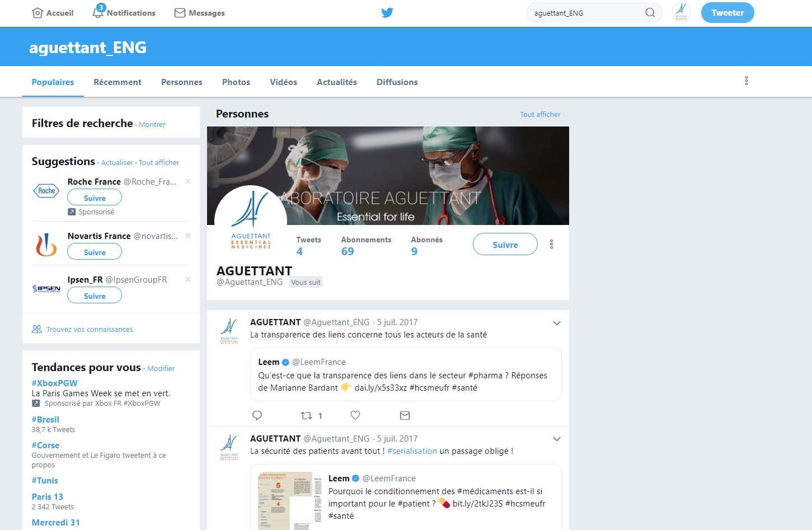Click the Aguettant profile logo picture

251,222
